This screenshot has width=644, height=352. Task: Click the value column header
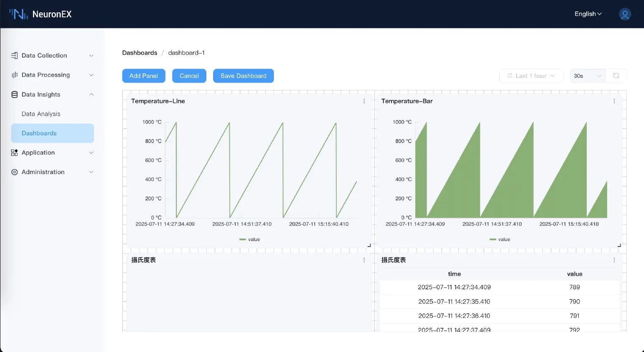575,274
